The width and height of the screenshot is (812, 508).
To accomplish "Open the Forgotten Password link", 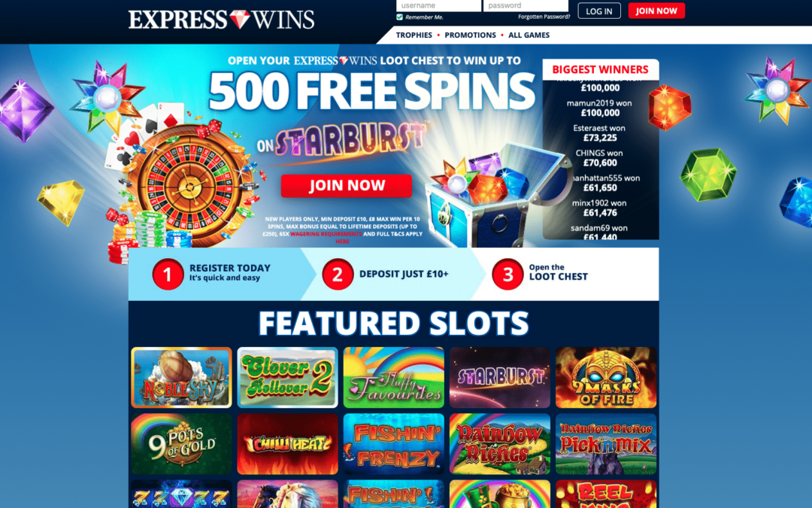I will click(544, 17).
